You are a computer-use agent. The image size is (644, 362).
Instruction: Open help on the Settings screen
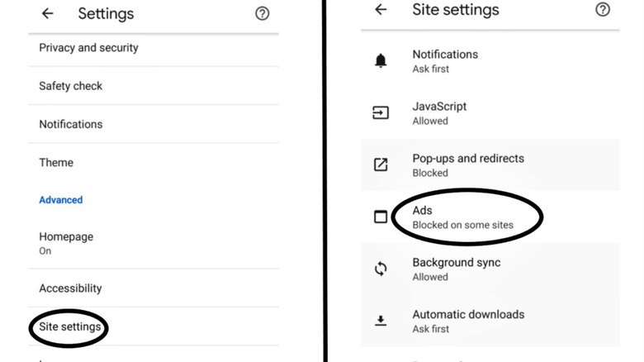click(262, 14)
